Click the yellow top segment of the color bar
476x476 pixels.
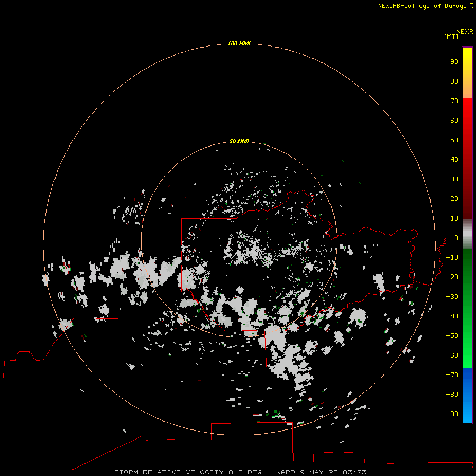(467, 73)
